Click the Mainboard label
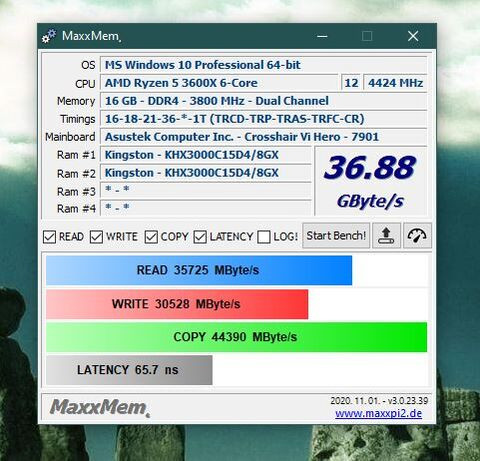The image size is (480, 461). tap(70, 137)
